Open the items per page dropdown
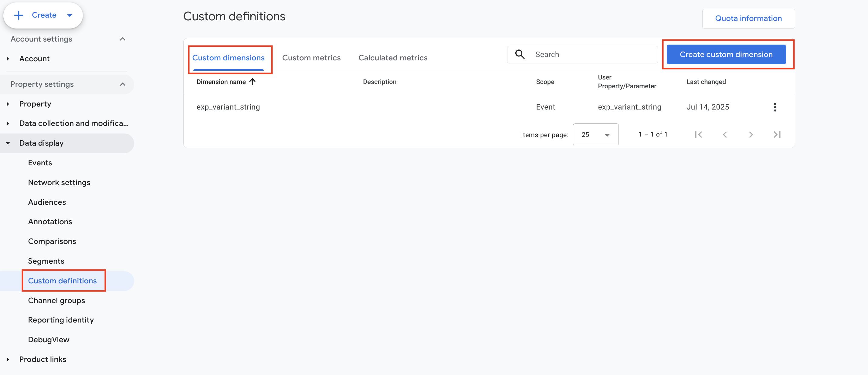868x375 pixels. [595, 134]
